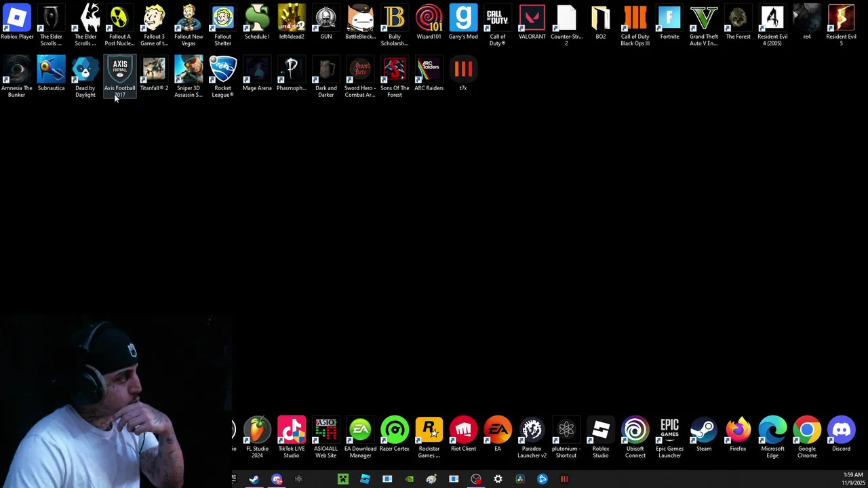Open the Counter-Strike 2 shortcut
This screenshot has height=488, width=868.
click(566, 26)
